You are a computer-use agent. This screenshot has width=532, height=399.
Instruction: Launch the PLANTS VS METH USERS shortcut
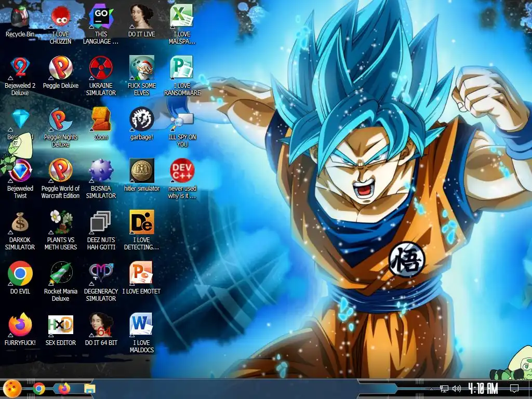(61, 222)
